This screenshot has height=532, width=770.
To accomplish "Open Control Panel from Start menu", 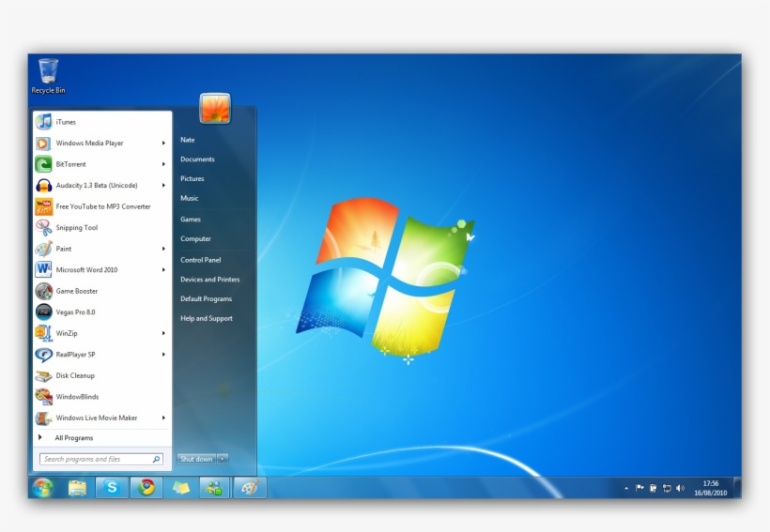I will tap(200, 260).
